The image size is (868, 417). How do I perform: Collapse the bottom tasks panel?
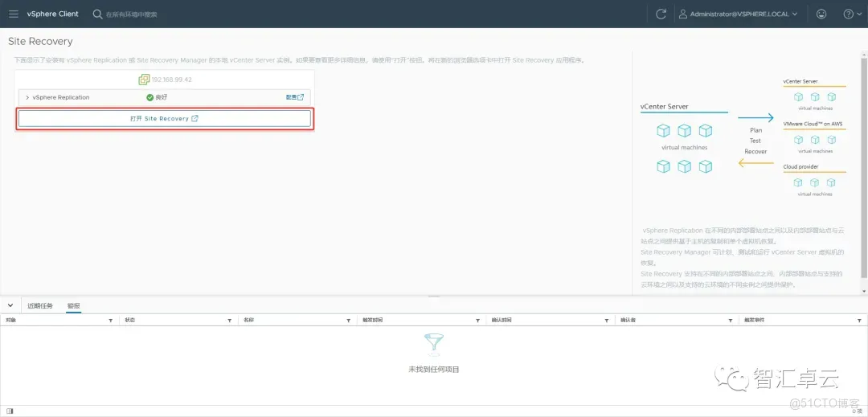[x=10, y=305]
